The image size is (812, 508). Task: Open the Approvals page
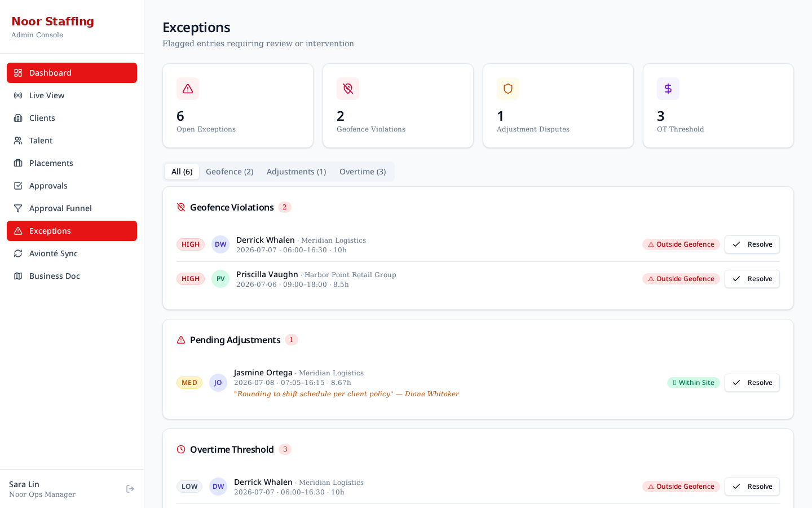coord(72,186)
